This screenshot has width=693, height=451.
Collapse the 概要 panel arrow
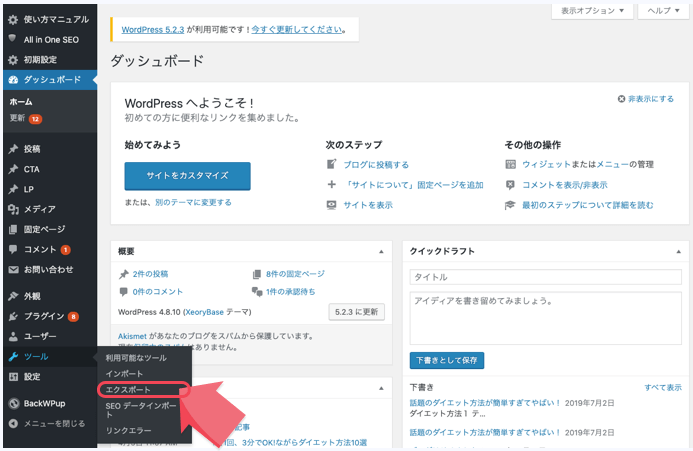pyautogui.click(x=381, y=252)
